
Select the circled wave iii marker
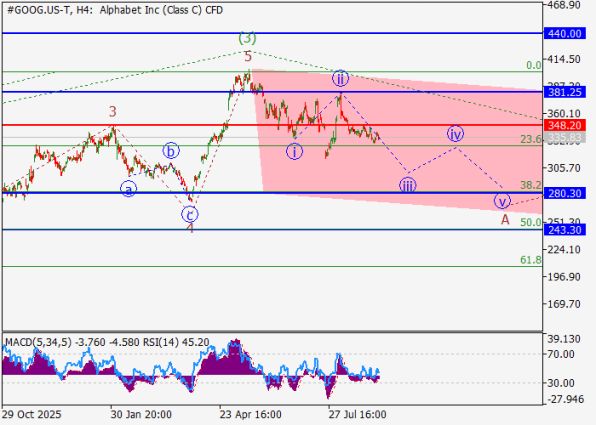click(x=407, y=185)
